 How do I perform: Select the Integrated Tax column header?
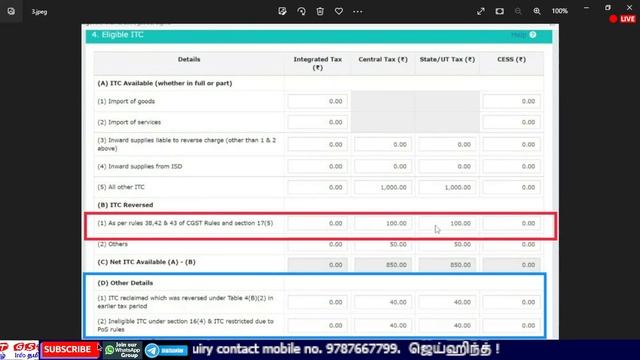pyautogui.click(x=318, y=63)
